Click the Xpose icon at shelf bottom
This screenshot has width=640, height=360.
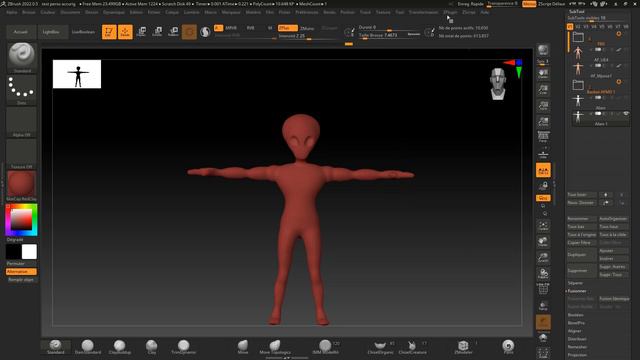pyautogui.click(x=543, y=353)
